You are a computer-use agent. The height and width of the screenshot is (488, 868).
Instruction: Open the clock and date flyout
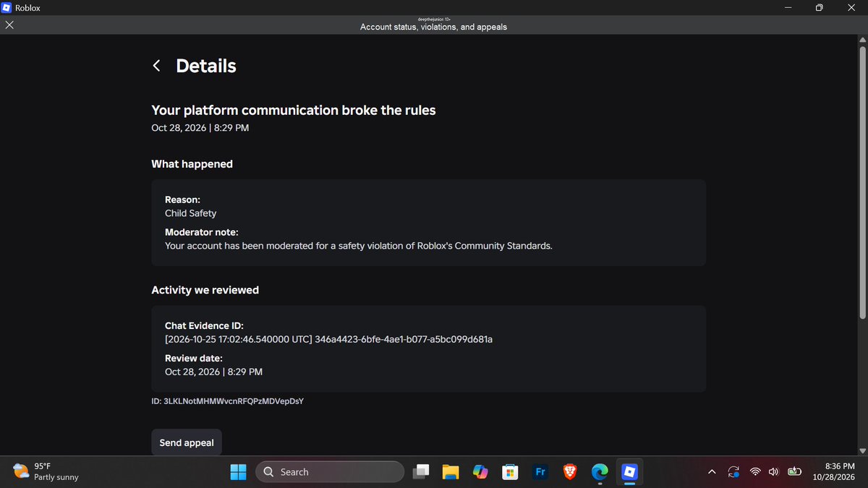[834, 471]
